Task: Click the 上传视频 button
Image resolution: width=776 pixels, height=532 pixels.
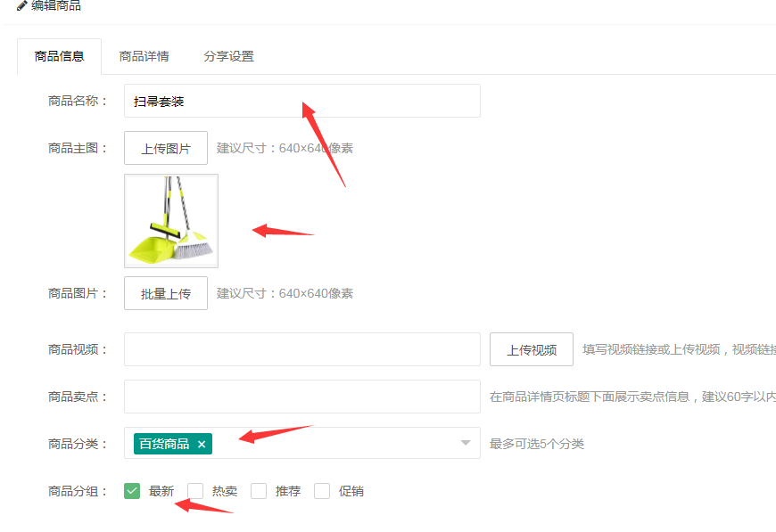Action: (x=532, y=349)
